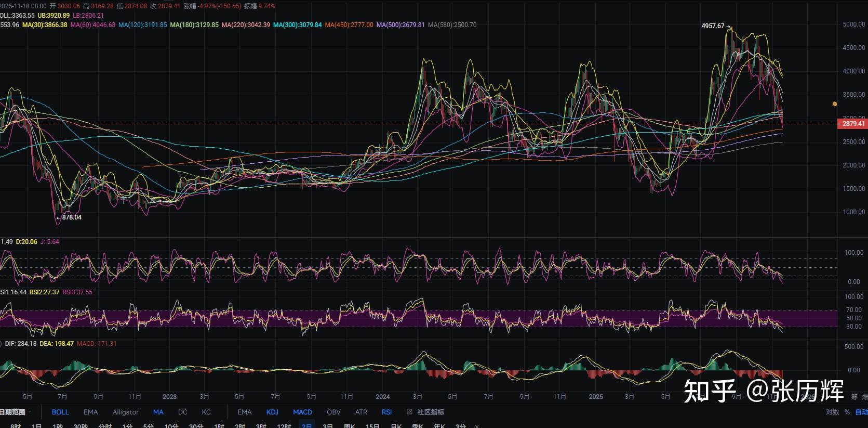
Task: Toggle the MA moving average indicator
Action: 158,412
